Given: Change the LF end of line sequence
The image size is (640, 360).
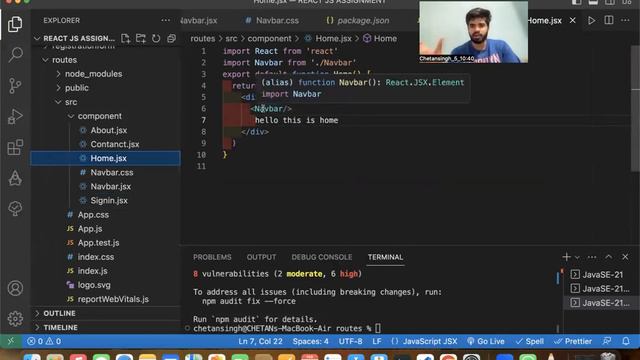Looking at the screenshot, I should tap(377, 341).
